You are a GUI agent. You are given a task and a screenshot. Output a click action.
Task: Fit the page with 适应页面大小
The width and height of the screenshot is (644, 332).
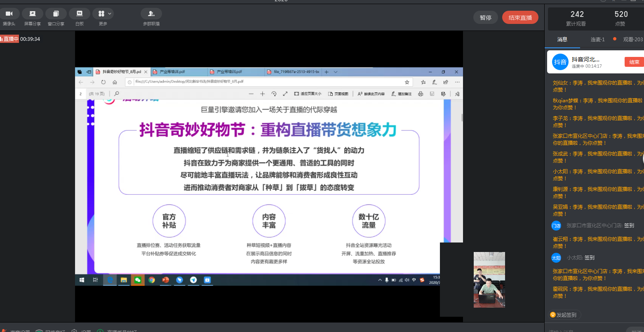pos(308,94)
